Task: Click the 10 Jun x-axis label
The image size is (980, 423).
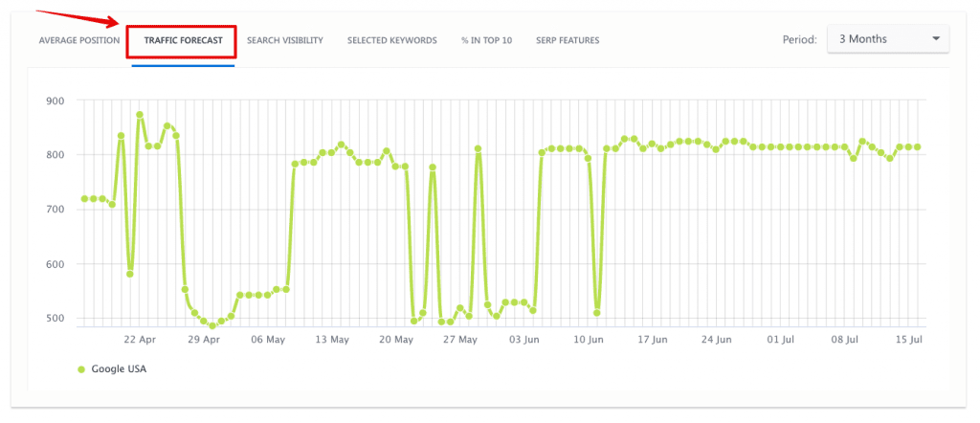Action: click(x=589, y=340)
